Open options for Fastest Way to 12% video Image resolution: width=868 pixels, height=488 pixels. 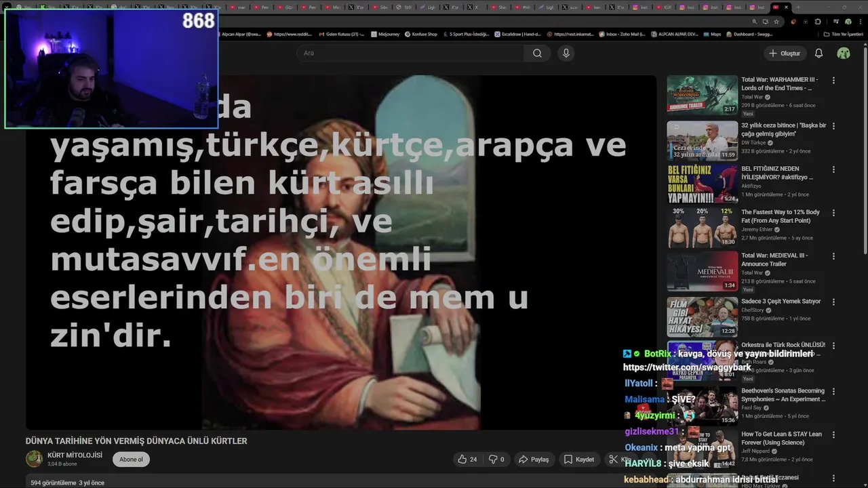[833, 213]
